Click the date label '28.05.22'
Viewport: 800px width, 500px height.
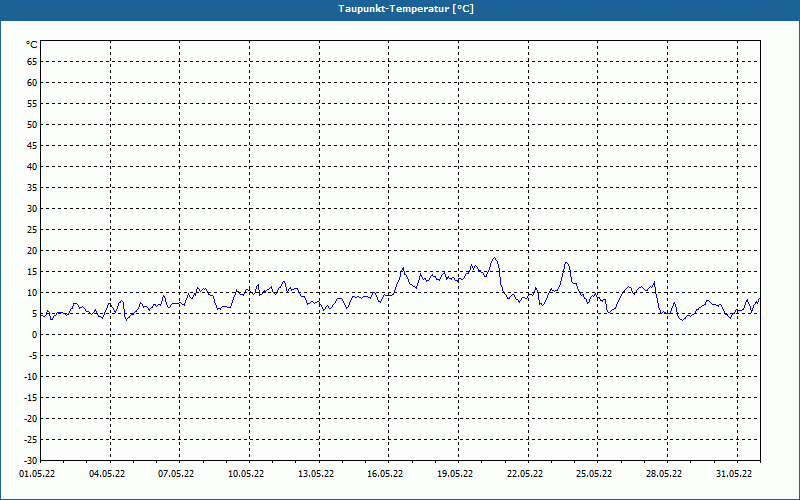point(664,474)
